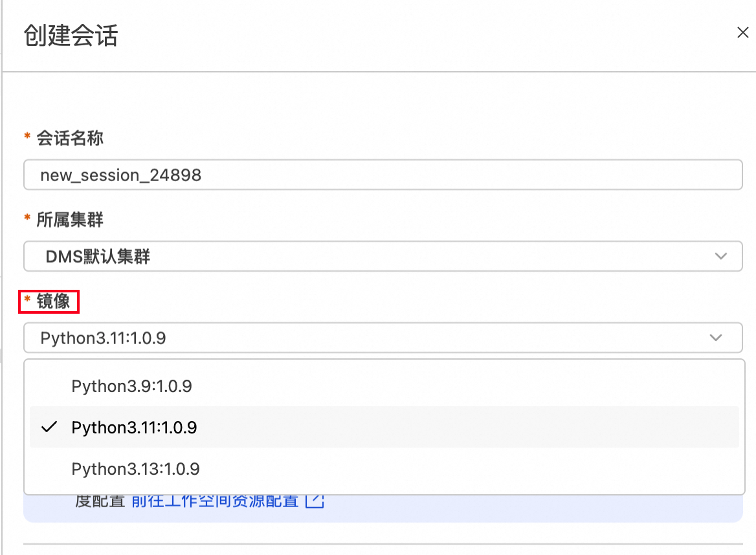Click the required asterisk beside 会话名称
The width and height of the screenshot is (756, 555).
tap(27, 137)
